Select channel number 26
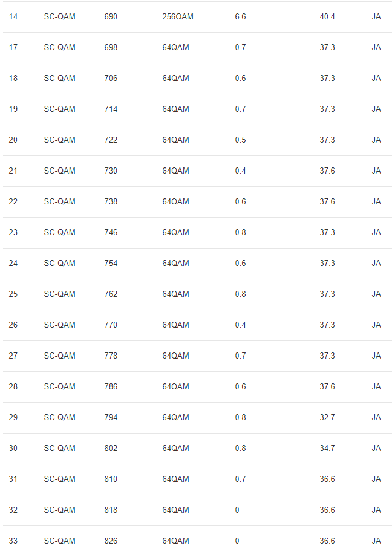This screenshot has height=549, width=392. pos(13,325)
